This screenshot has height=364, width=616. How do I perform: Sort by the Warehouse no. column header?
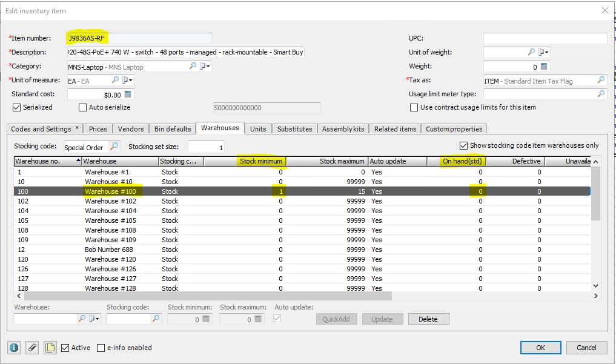tap(48, 161)
